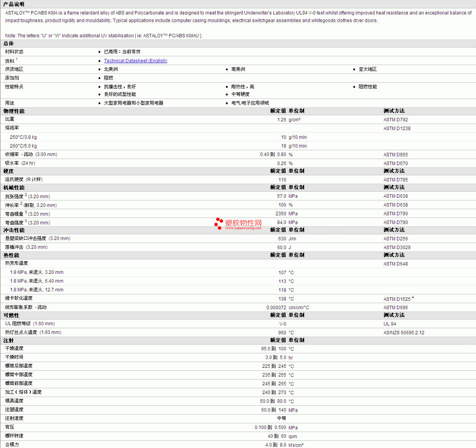Viewport: 476px width, 448px height.
Task: Click the 北美洲 availability region
Action: pyautogui.click(x=111, y=70)
